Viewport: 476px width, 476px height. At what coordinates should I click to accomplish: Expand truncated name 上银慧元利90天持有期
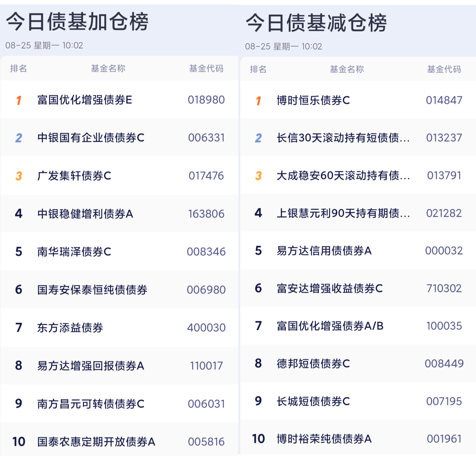click(x=343, y=213)
